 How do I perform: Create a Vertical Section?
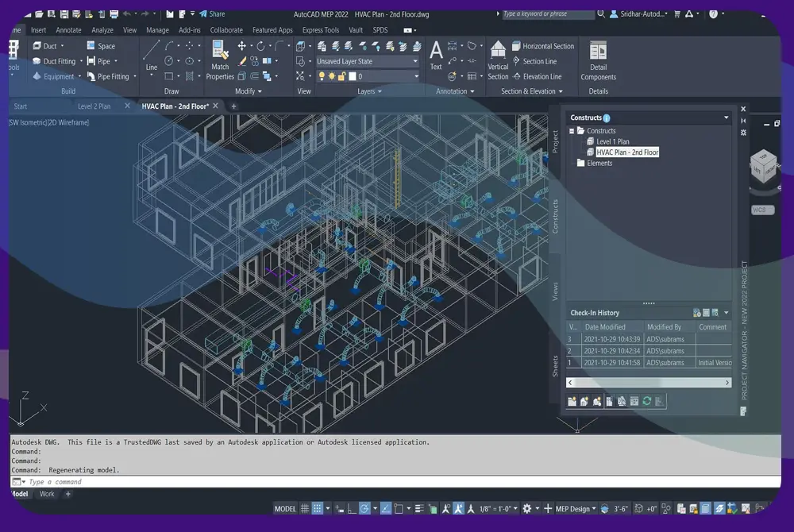pyautogui.click(x=498, y=60)
